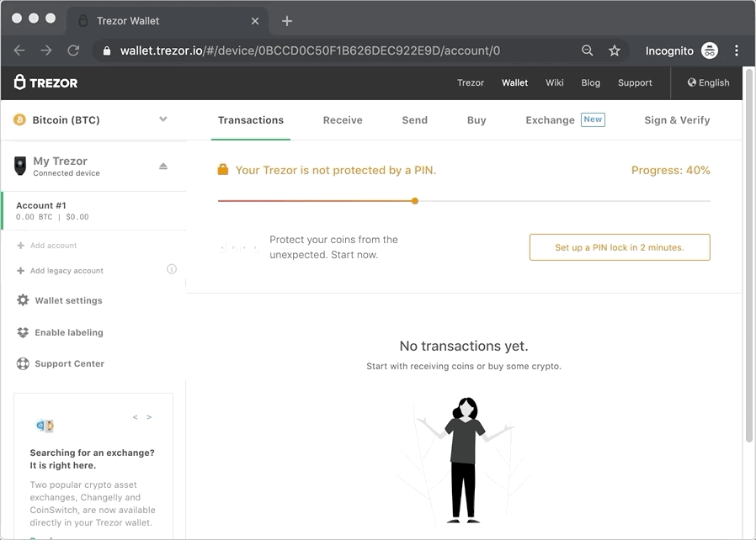756x540 pixels.
Task: Reload the page
Action: tap(73, 50)
